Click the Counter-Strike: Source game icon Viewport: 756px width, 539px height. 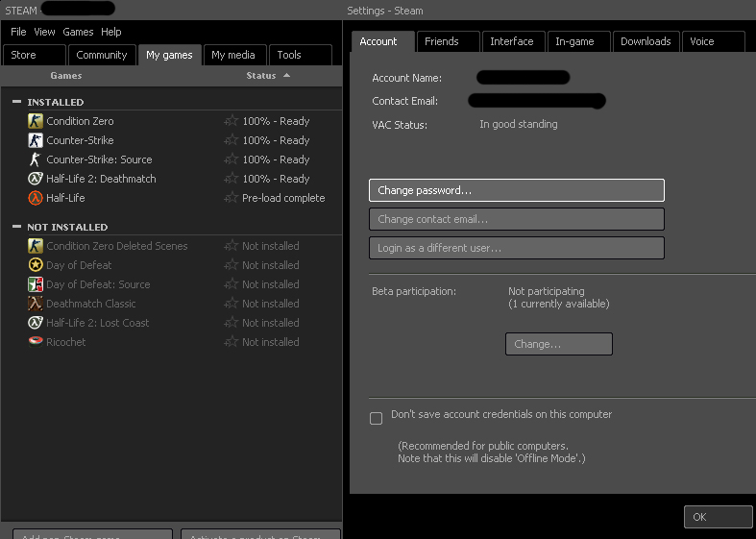(36, 159)
